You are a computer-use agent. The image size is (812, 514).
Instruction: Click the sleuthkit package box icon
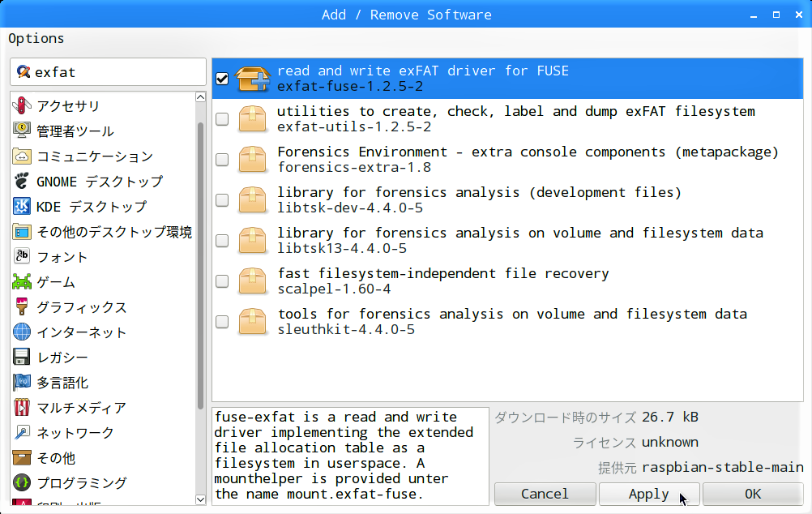pos(252,321)
